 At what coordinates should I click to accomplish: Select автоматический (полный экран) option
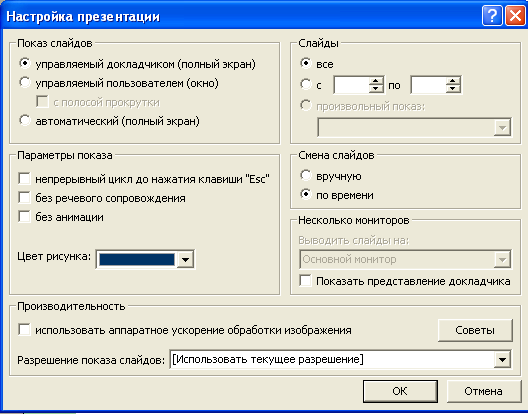(25, 120)
